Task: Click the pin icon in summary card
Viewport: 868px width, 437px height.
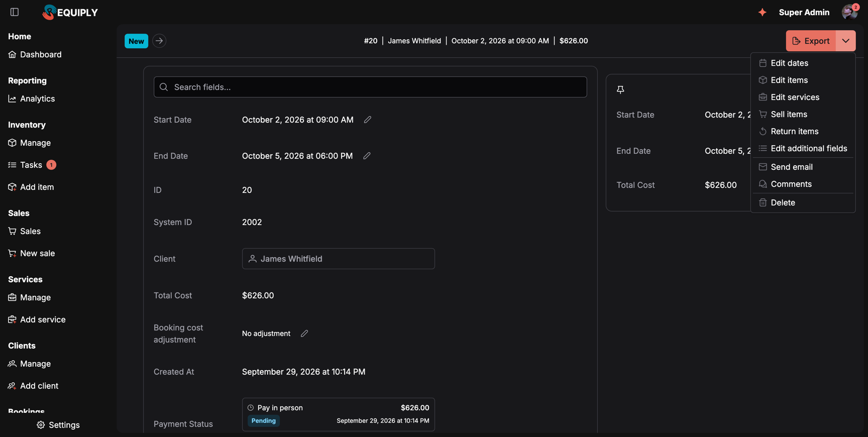Action: [x=620, y=89]
